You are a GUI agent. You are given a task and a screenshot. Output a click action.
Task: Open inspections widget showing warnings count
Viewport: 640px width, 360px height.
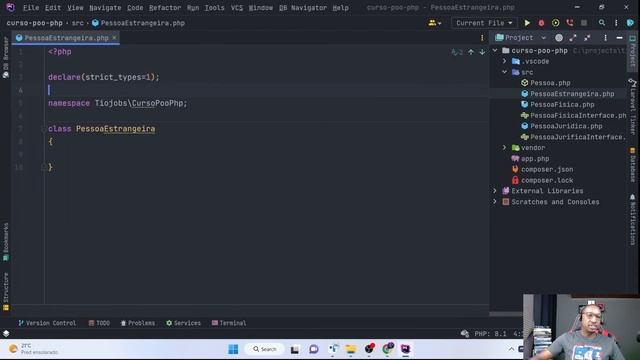tap(457, 52)
